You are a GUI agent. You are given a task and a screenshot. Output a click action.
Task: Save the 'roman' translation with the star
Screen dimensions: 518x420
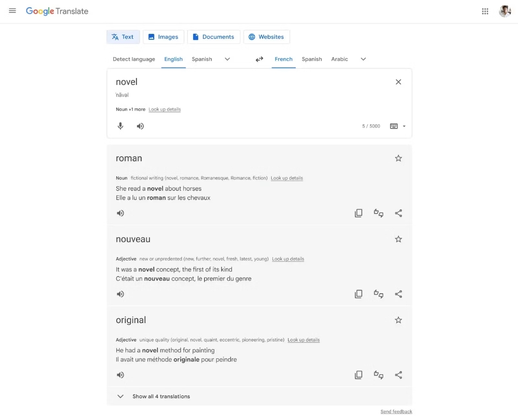tap(398, 158)
